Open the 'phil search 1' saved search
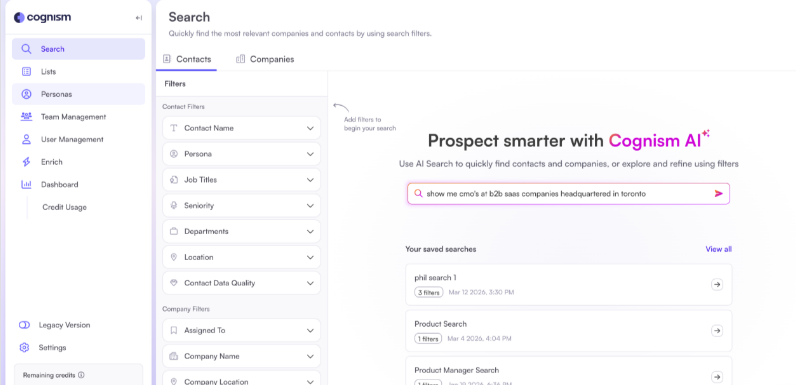 point(569,284)
